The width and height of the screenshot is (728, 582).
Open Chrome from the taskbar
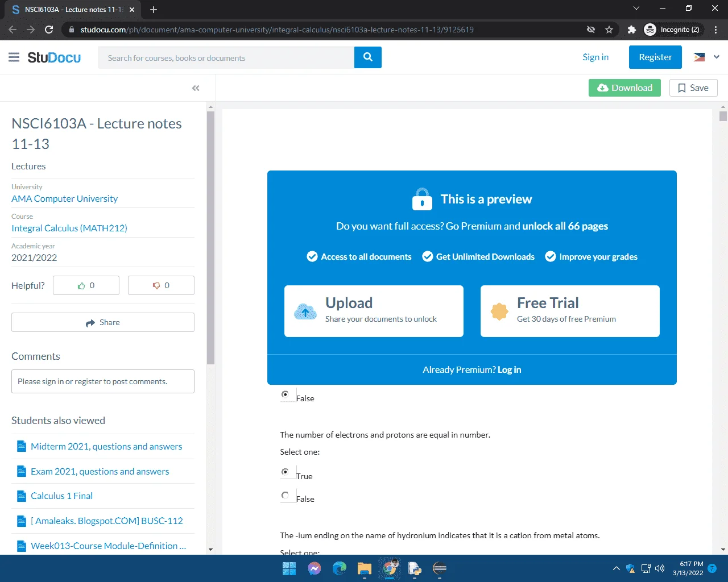390,568
